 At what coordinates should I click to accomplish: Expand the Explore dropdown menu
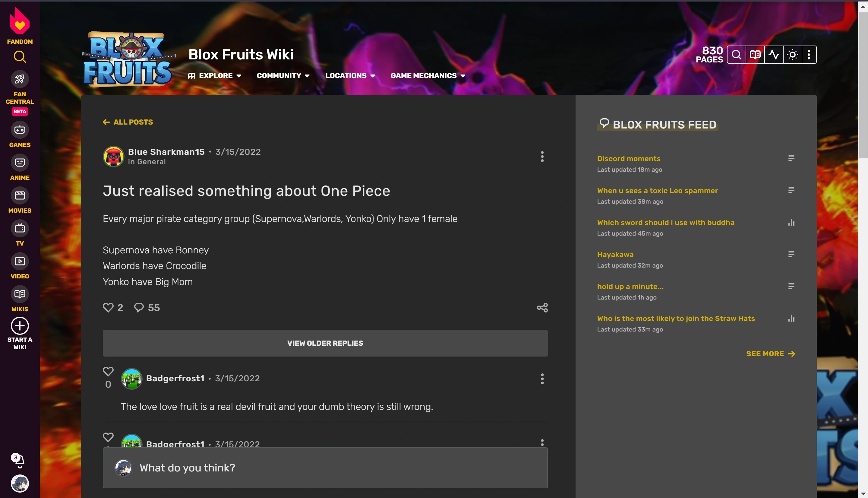[215, 76]
